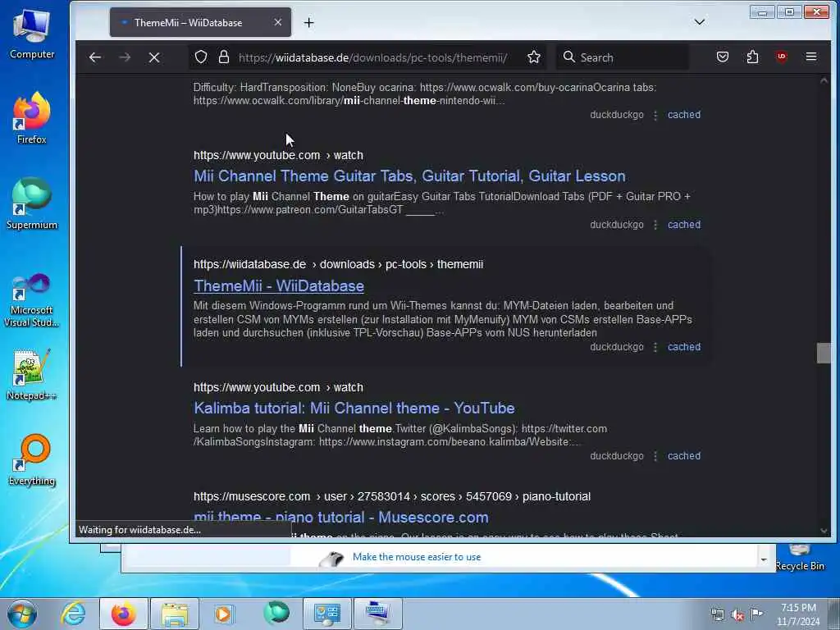840x630 pixels.
Task: Stop loading the page
Action: [154, 57]
